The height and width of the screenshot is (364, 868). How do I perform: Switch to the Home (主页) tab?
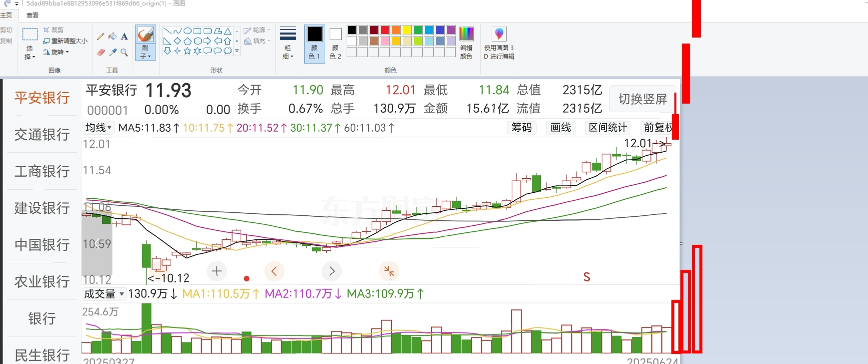pyautogui.click(x=7, y=16)
